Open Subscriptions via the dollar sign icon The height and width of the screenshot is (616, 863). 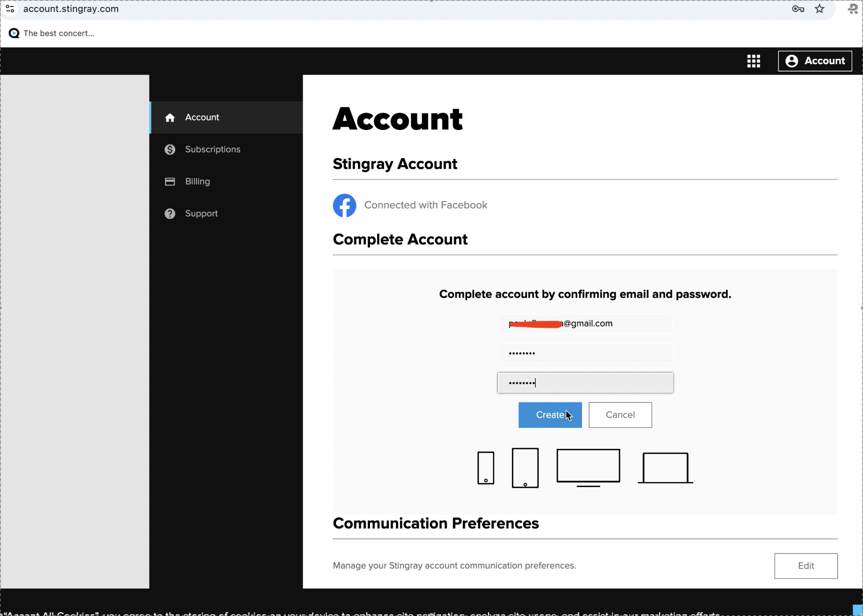pyautogui.click(x=170, y=149)
